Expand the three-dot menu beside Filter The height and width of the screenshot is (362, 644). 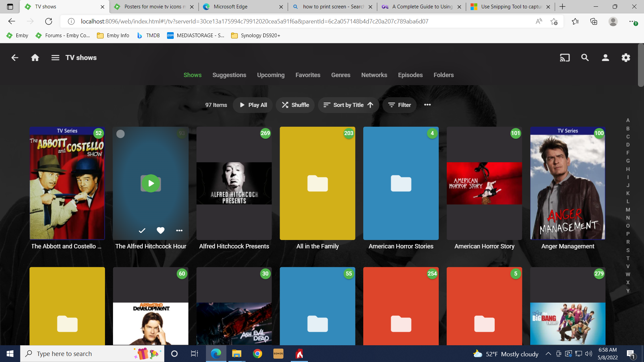tap(427, 105)
